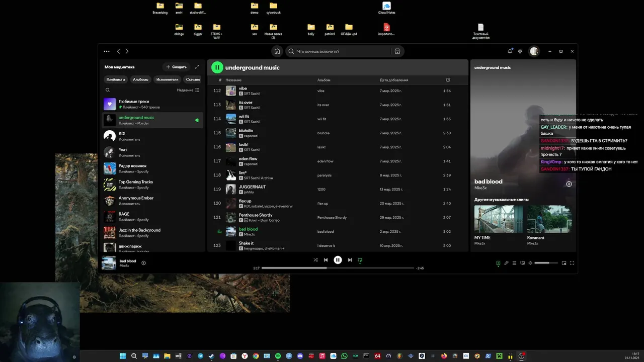
Task: Open the 'cybertruck' desktop folder
Action: 273,8
